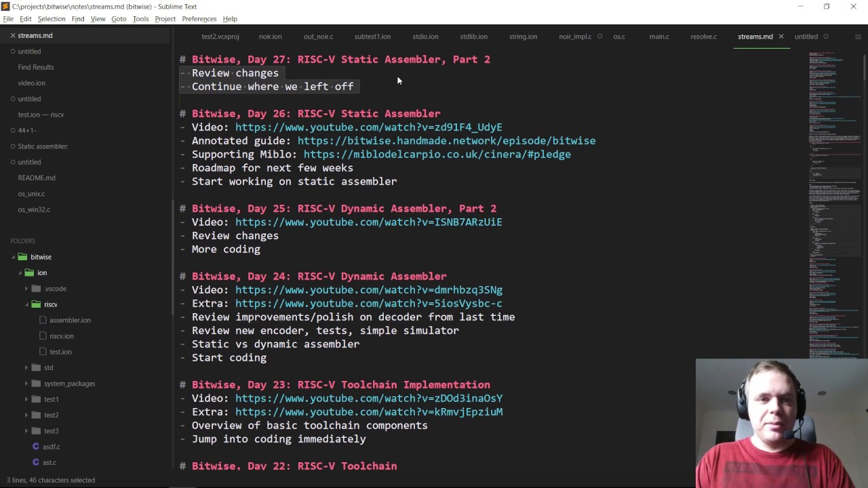This screenshot has height=488, width=868.
Task: Click the unsaved dot beside 44+1- in sidebar
Action: pos(12,130)
